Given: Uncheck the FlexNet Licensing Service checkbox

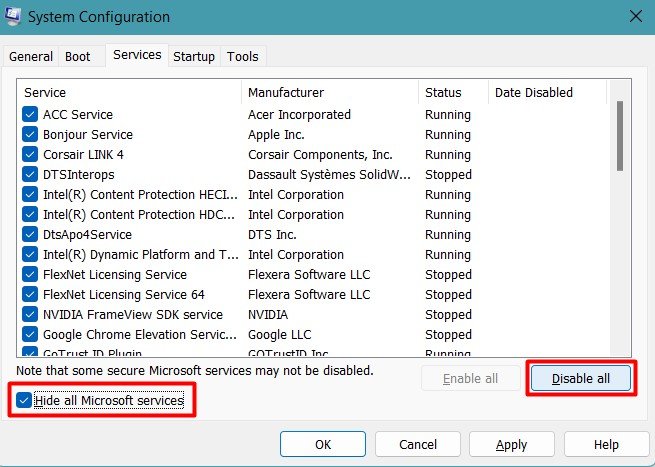Looking at the screenshot, I should point(30,274).
